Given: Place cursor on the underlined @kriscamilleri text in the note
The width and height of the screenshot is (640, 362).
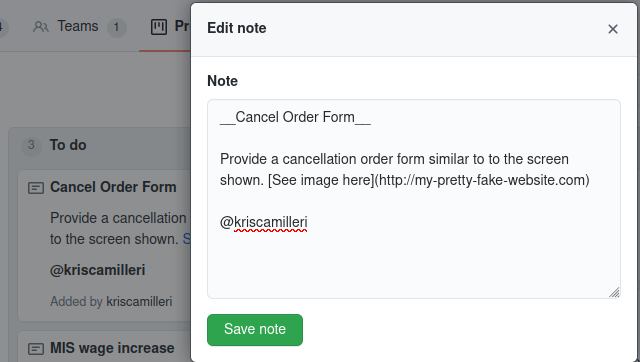Looking at the screenshot, I should [264, 222].
